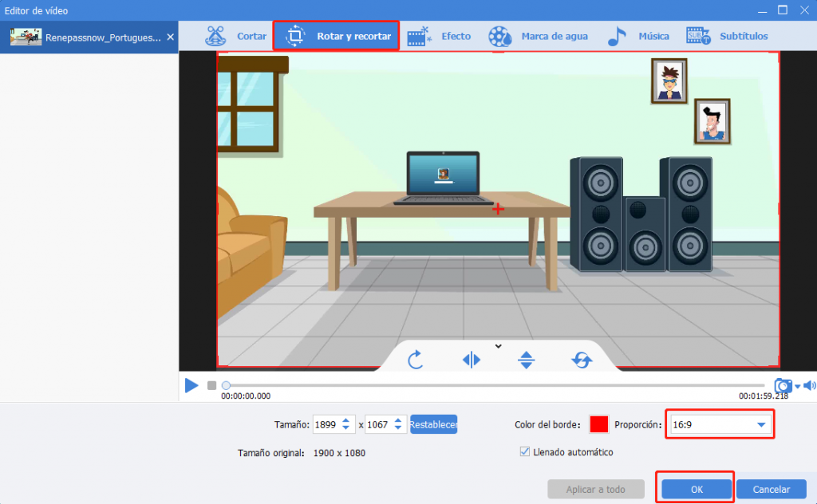Click the rotate-crop icon
This screenshot has height=504, width=817.
(295, 36)
